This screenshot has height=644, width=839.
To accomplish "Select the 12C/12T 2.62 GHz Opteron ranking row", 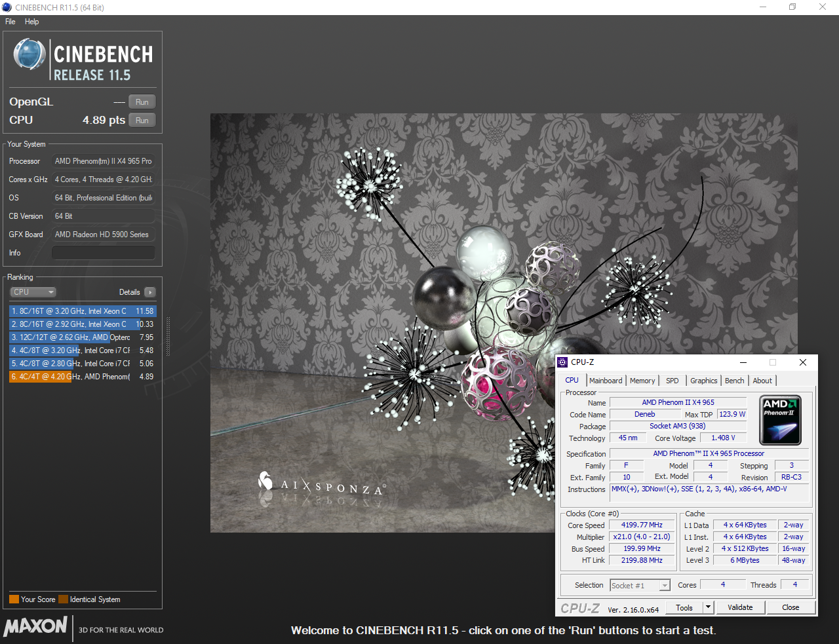I will pyautogui.click(x=83, y=337).
